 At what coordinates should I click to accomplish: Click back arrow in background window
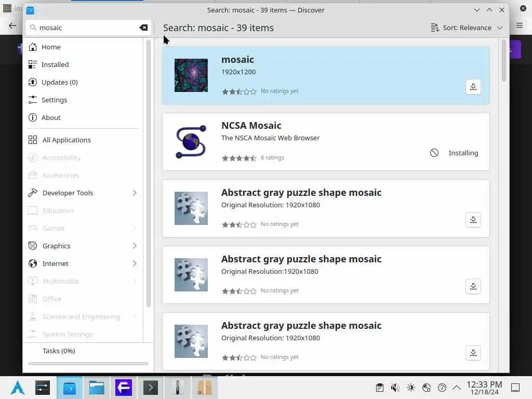[x=12, y=25]
